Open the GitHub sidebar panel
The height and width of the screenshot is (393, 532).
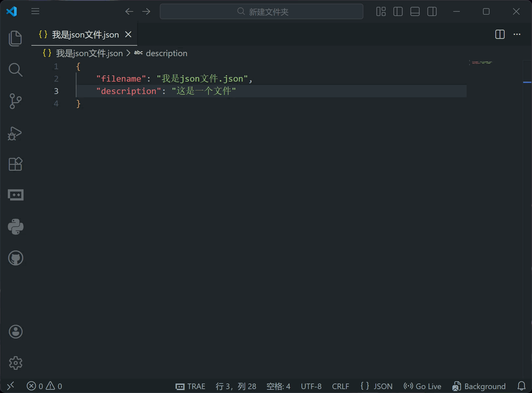[x=15, y=258]
